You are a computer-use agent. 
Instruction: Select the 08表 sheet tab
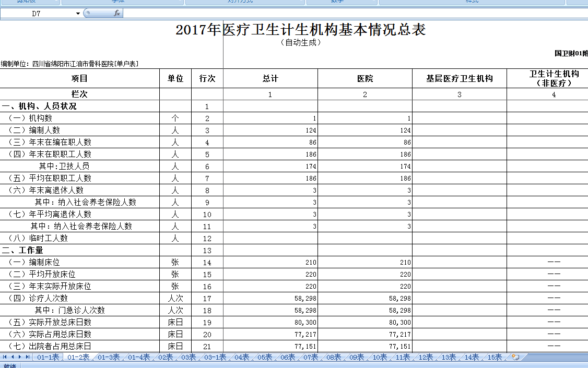pyautogui.click(x=334, y=357)
